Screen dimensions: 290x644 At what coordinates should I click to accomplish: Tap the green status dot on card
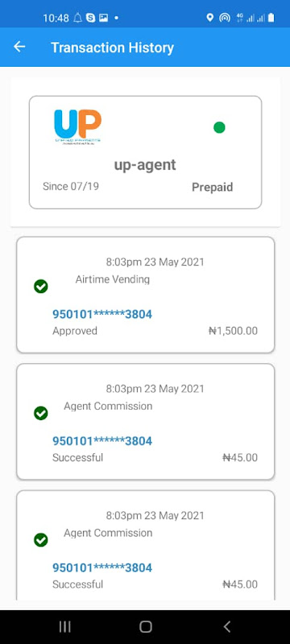tap(219, 127)
